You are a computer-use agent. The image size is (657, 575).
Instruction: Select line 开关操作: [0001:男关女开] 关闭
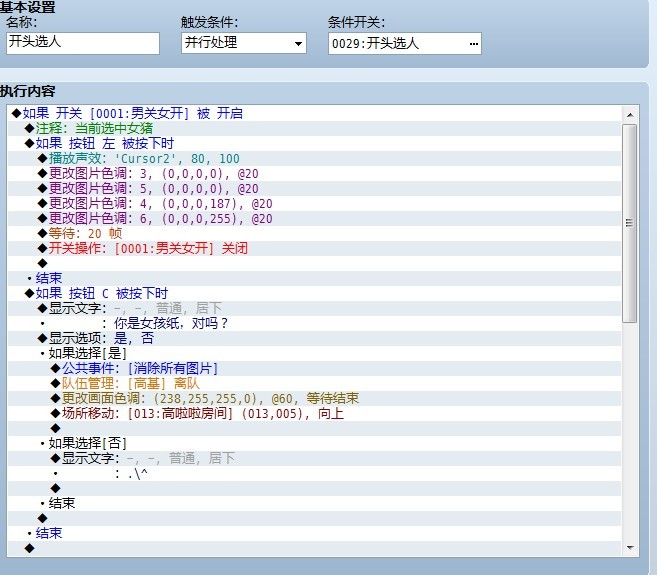click(x=314, y=249)
